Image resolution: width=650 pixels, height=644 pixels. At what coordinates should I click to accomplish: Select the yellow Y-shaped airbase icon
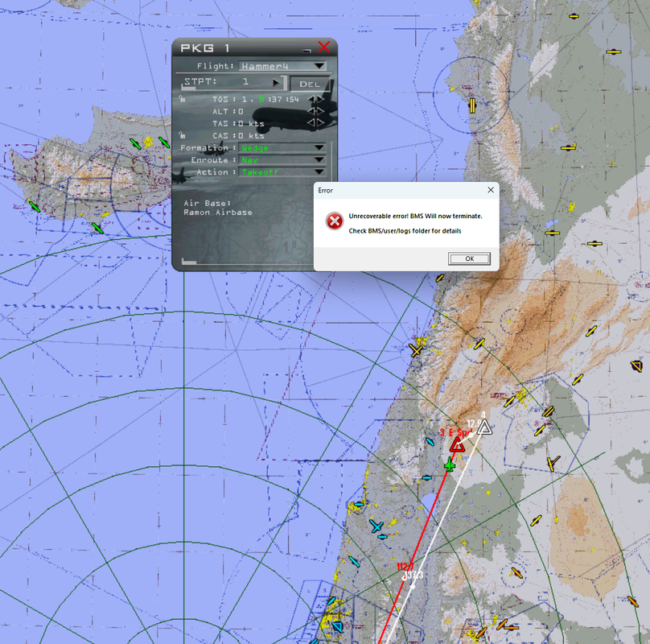point(553,462)
